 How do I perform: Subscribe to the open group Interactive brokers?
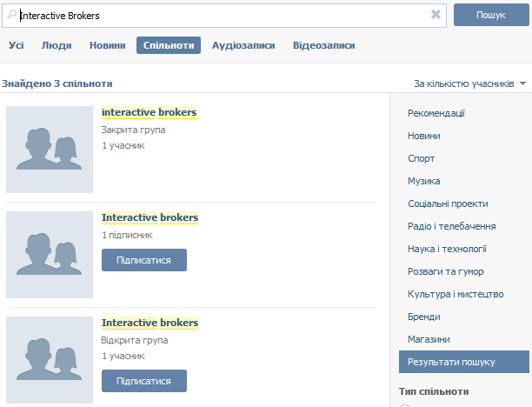coord(144,381)
